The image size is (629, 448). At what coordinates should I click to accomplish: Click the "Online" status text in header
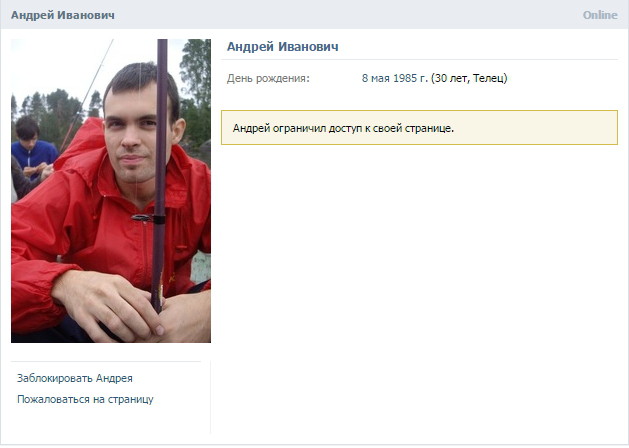coord(600,15)
